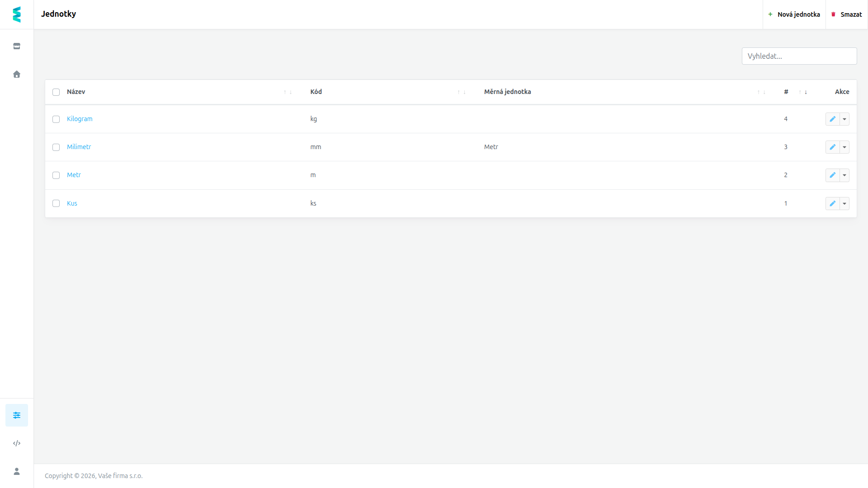Click the app logo at top left
The image size is (868, 488).
(17, 14)
